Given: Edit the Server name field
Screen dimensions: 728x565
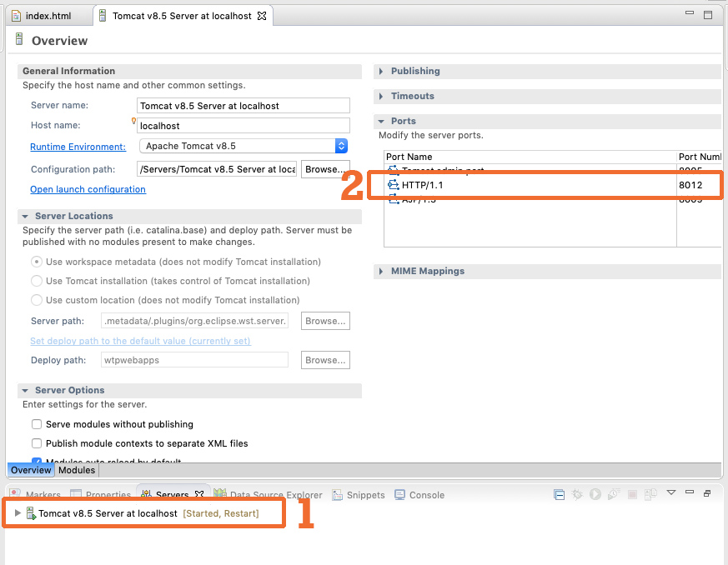Looking at the screenshot, I should [x=244, y=105].
